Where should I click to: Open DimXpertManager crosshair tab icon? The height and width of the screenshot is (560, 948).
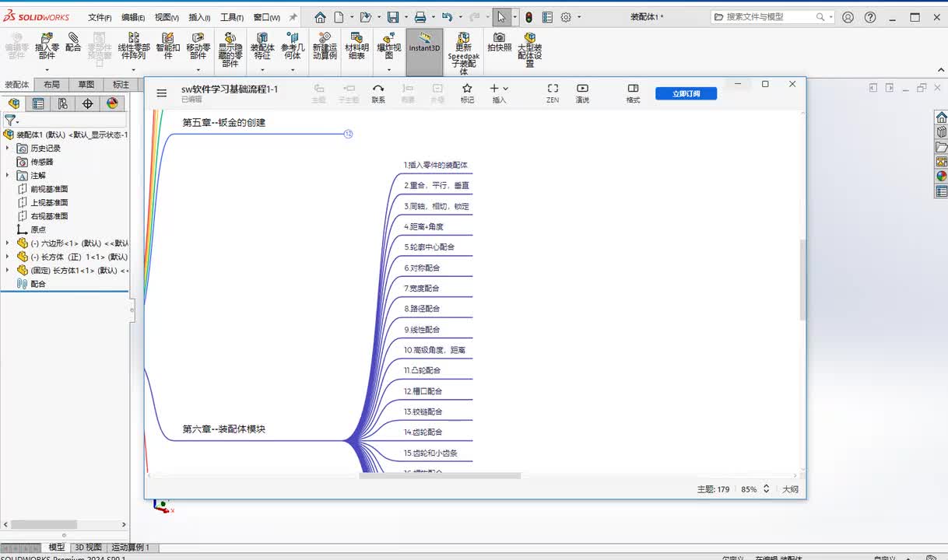tap(88, 103)
